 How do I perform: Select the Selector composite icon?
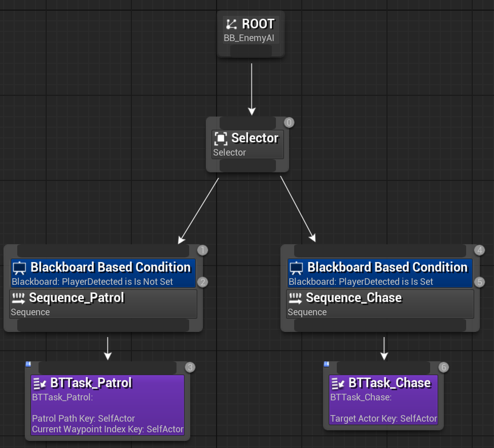click(221, 138)
